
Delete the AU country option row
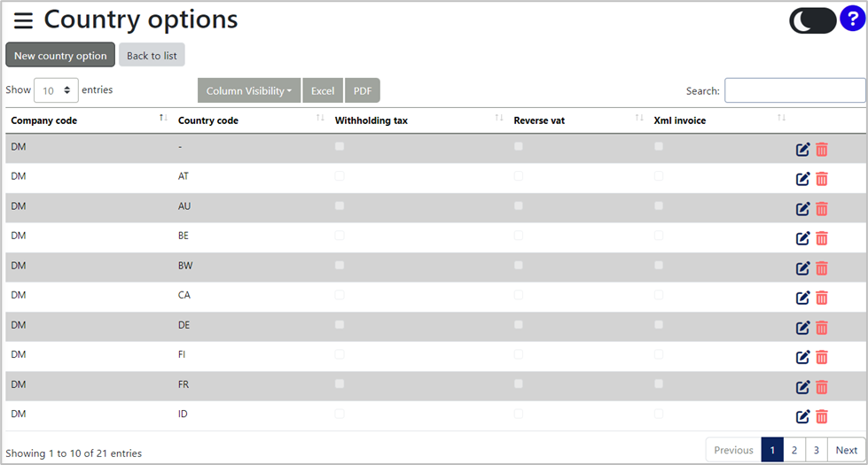pyautogui.click(x=822, y=208)
